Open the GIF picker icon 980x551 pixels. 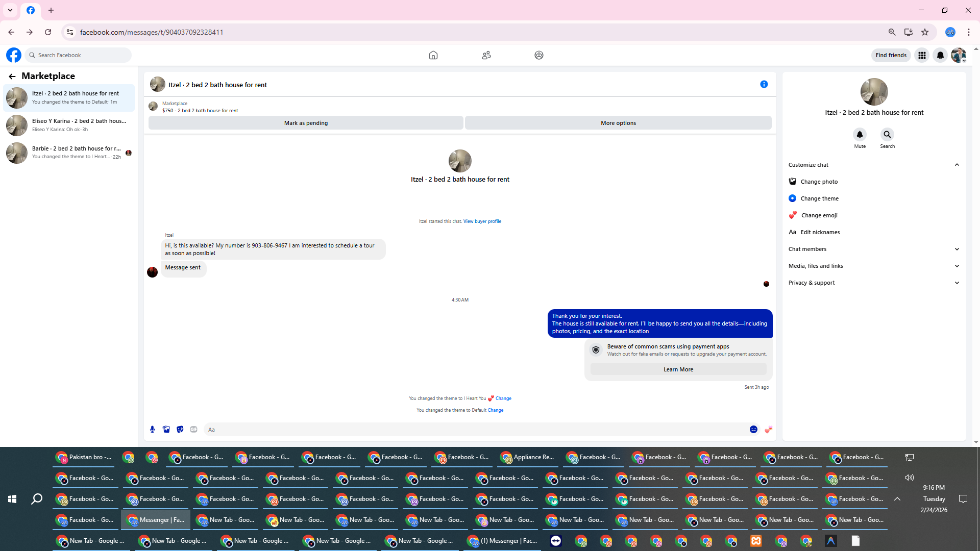(193, 430)
